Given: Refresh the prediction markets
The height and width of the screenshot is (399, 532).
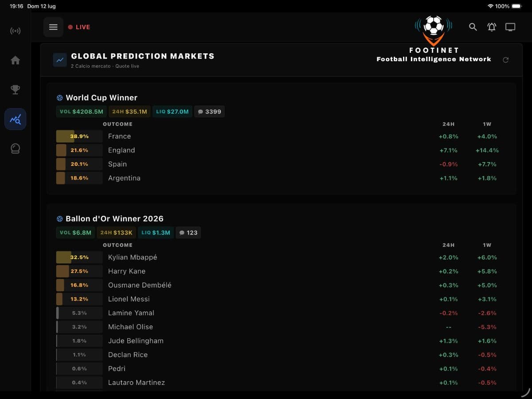Looking at the screenshot, I should point(506,60).
